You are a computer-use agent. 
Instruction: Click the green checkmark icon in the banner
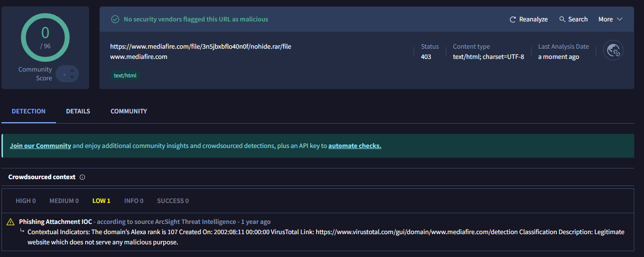tap(115, 19)
